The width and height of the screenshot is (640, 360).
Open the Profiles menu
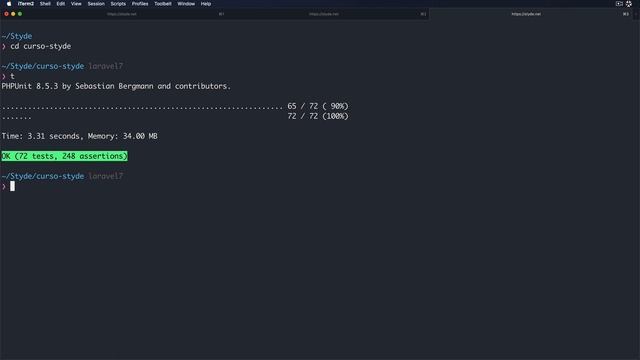pyautogui.click(x=140, y=4)
